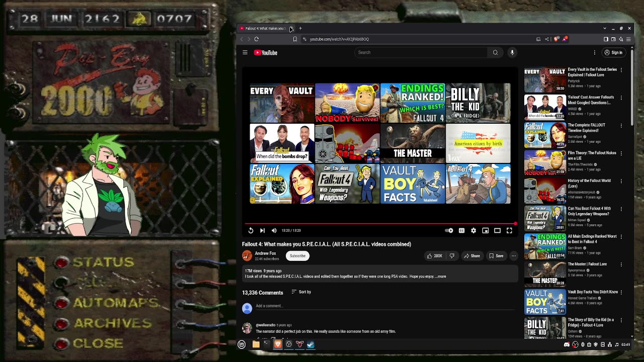Click the browser address bar URL

click(x=339, y=39)
